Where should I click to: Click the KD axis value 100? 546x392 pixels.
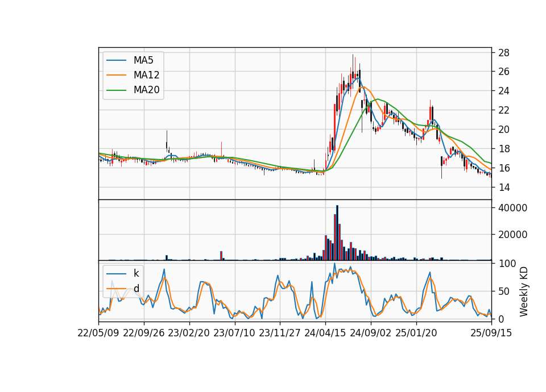tap(507, 264)
